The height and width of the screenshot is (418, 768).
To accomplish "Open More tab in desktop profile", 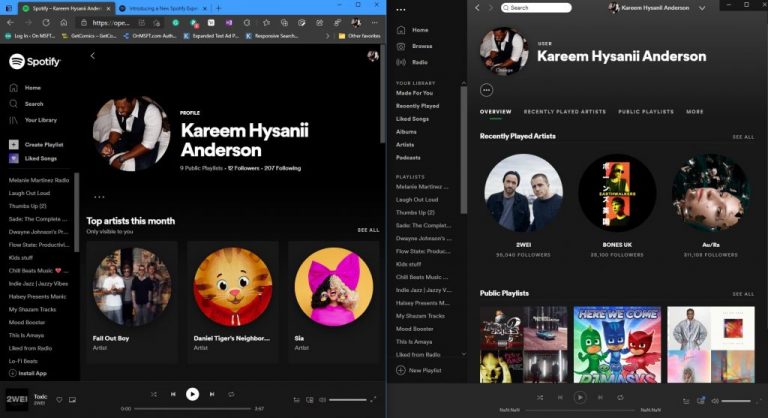I will [695, 112].
